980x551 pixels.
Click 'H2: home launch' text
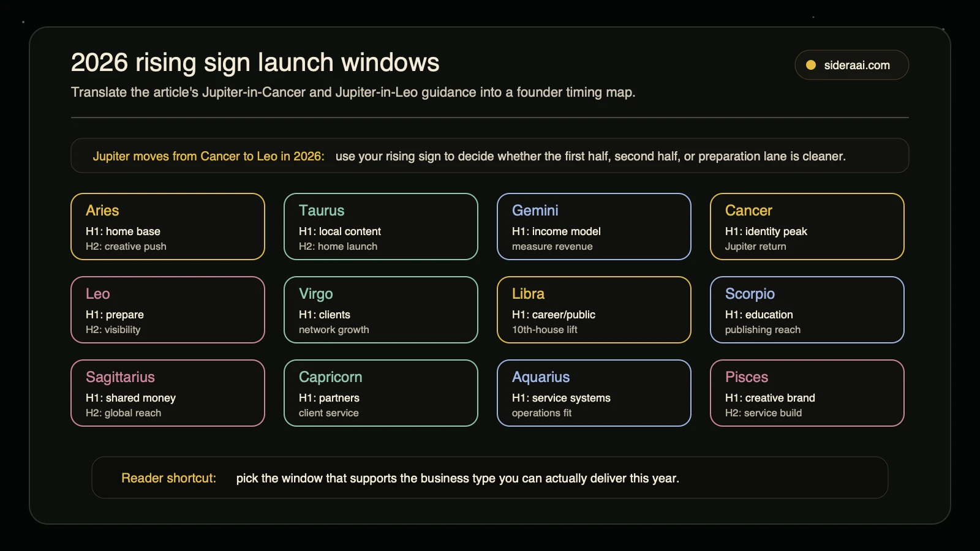coord(338,246)
